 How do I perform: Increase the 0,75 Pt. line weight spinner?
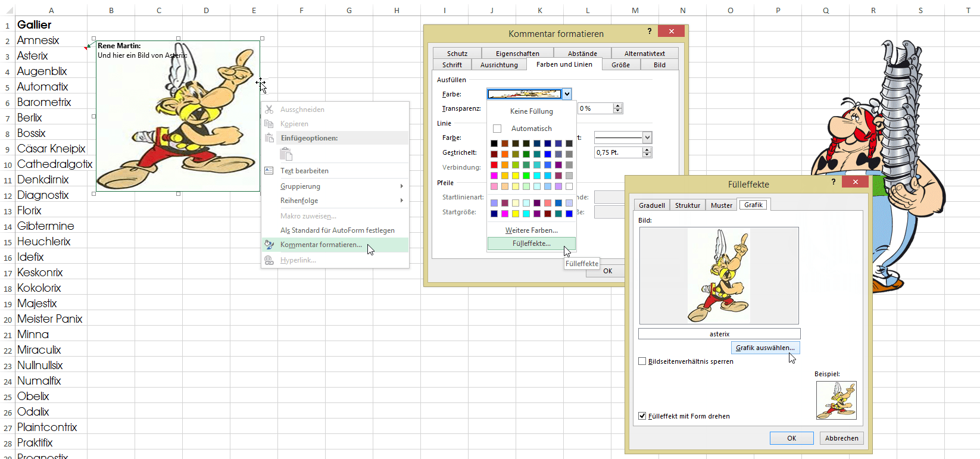[x=647, y=150]
